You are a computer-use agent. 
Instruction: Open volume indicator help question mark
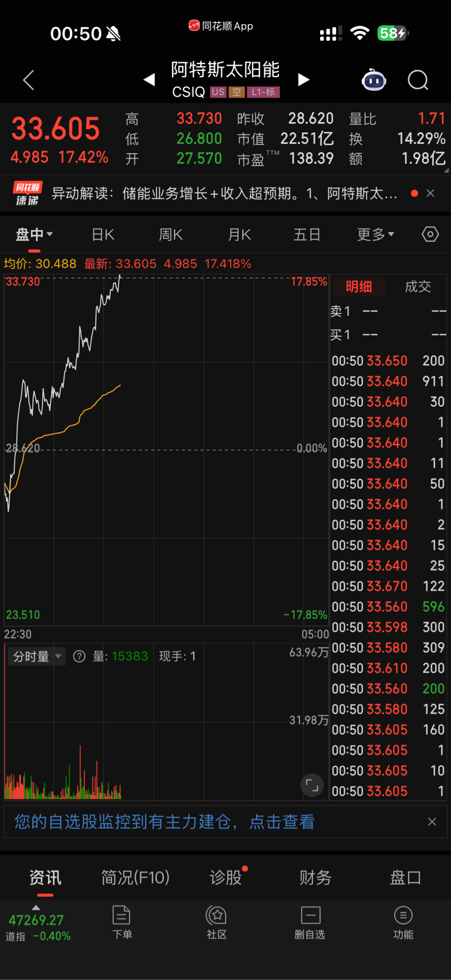(x=79, y=656)
